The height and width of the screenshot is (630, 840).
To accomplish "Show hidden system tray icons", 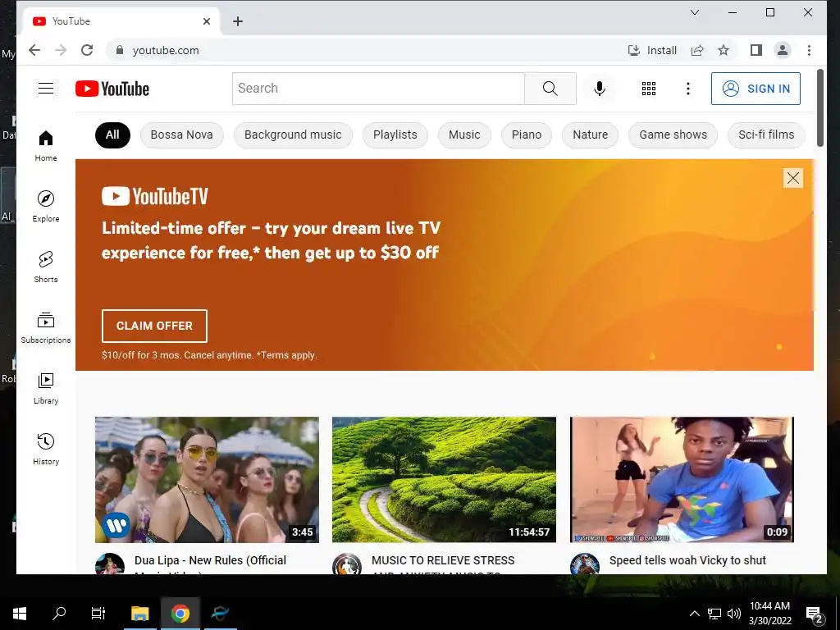I will tap(694, 614).
